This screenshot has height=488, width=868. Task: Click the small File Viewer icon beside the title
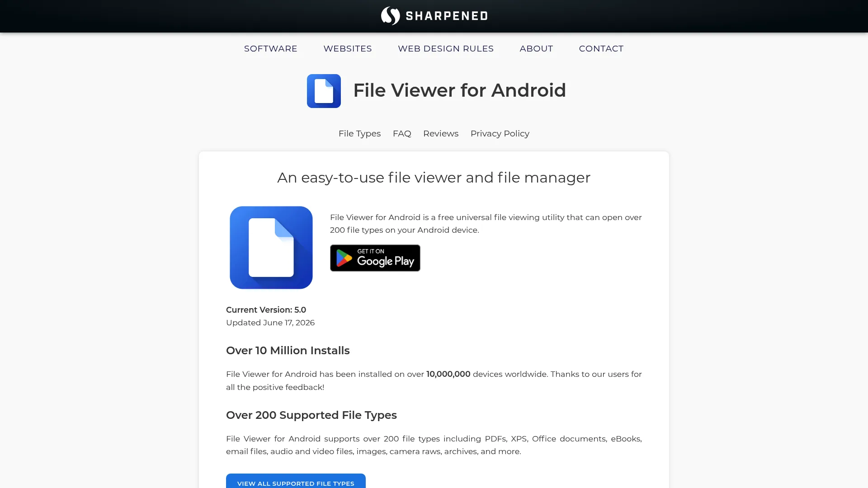point(324,91)
